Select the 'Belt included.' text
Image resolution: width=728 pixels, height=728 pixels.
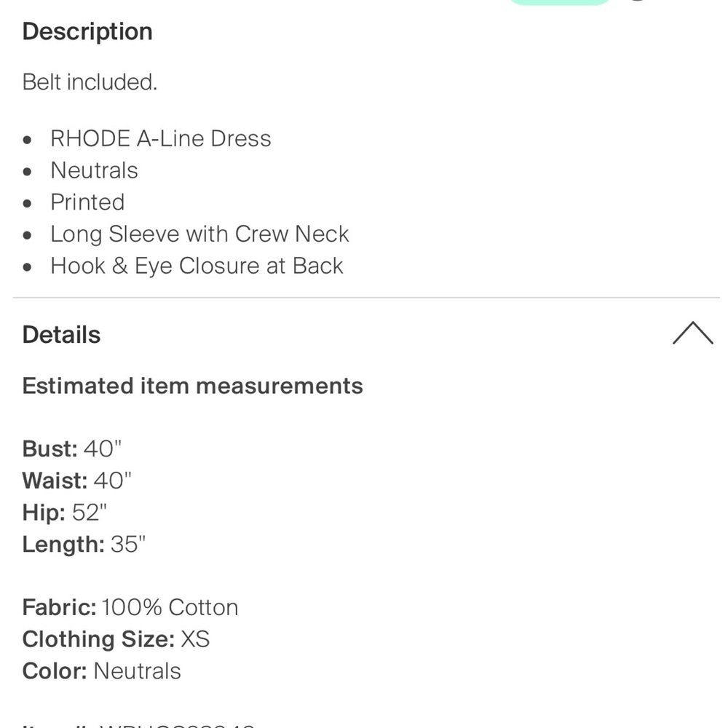tap(90, 82)
